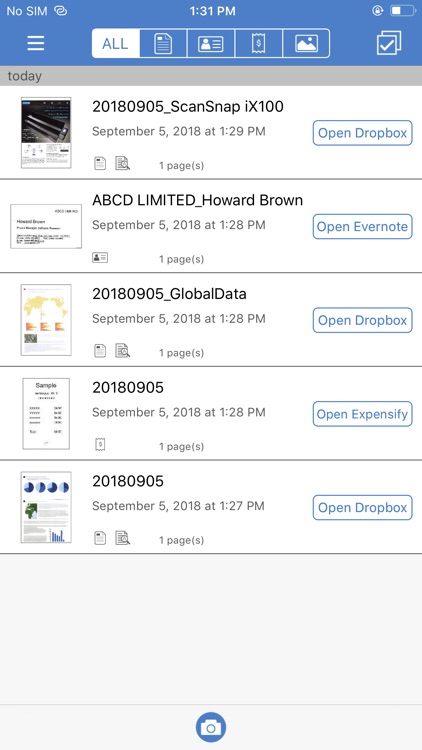
Task: Filter by photos icon tab
Action: click(x=306, y=44)
